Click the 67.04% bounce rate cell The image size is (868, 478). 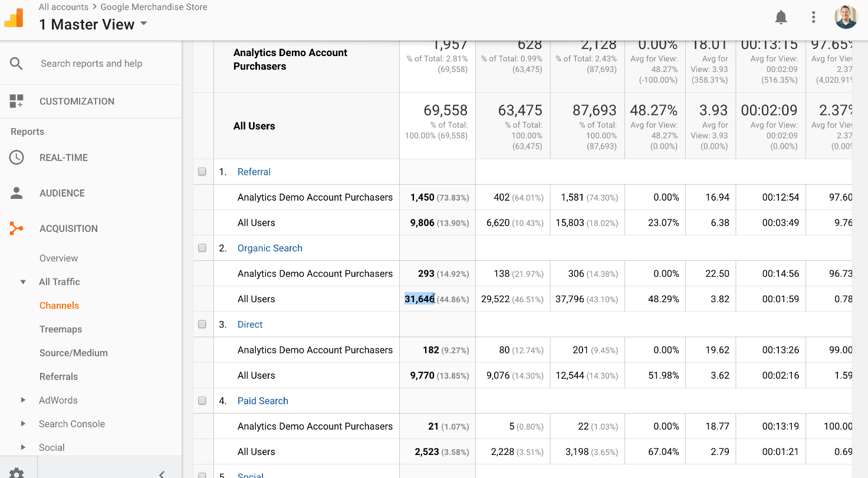[663, 452]
